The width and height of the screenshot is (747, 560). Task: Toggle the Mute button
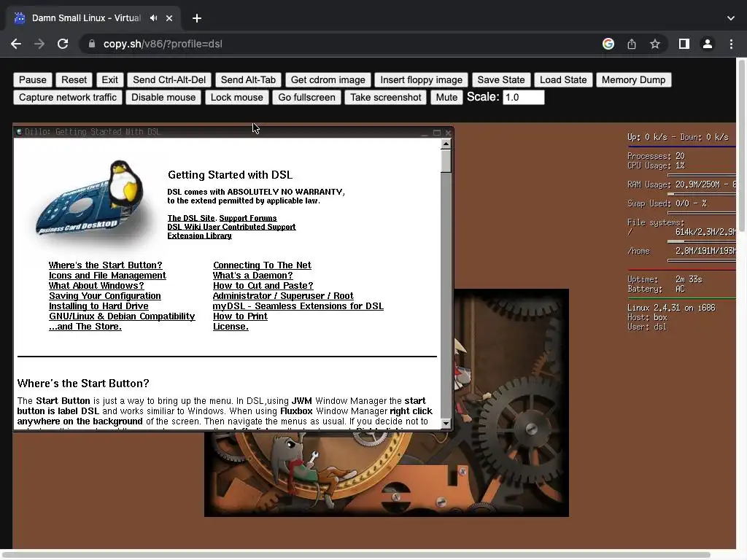446,97
